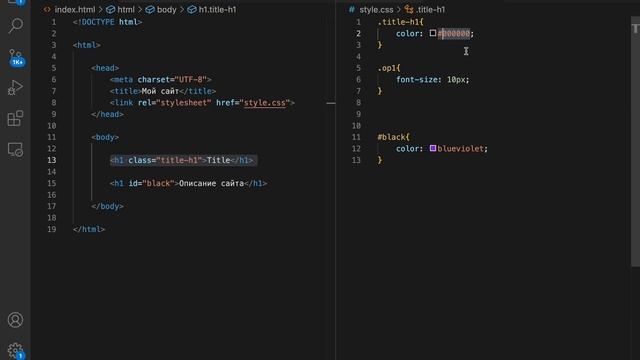
Task: Click line number 13 in index.html gutter
Action: pyautogui.click(x=52, y=160)
